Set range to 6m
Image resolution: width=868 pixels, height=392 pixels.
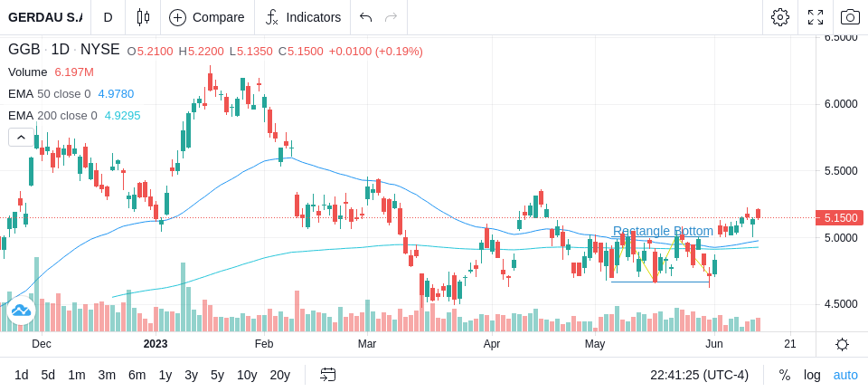(137, 376)
